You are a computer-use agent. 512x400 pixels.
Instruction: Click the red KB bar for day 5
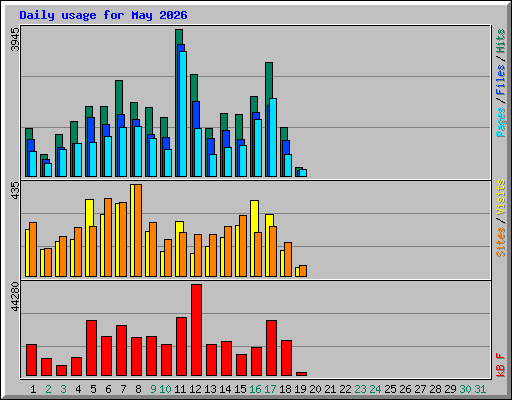91,348
